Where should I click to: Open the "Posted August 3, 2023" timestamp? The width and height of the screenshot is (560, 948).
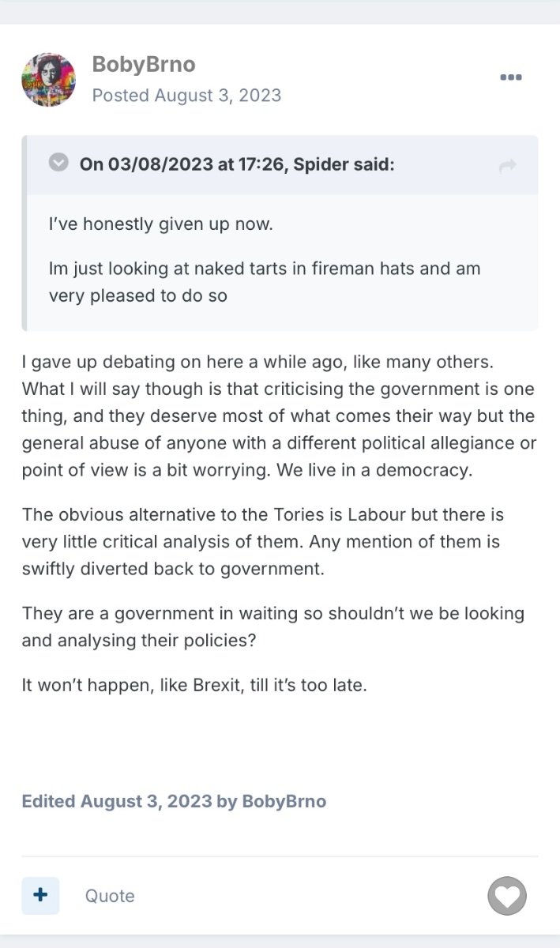point(186,96)
